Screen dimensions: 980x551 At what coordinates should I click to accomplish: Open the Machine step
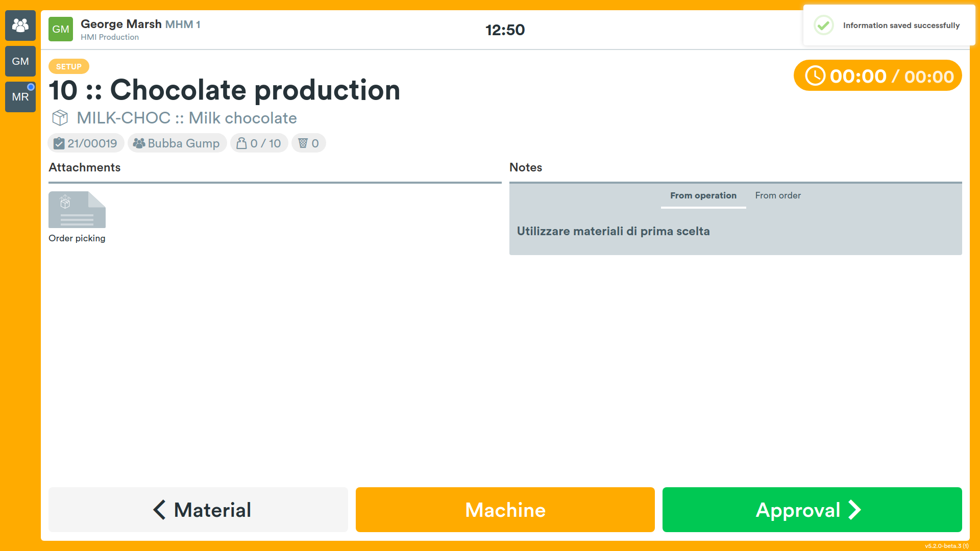505,510
